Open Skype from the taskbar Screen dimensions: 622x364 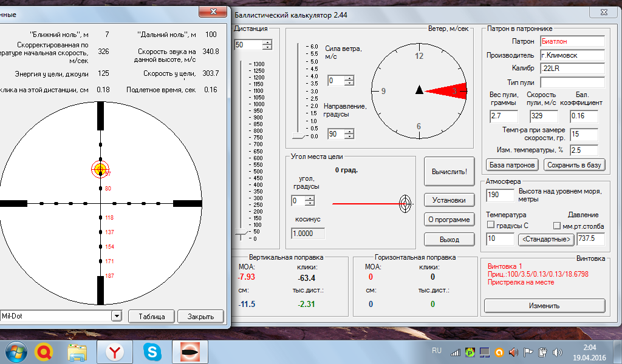coord(152,352)
